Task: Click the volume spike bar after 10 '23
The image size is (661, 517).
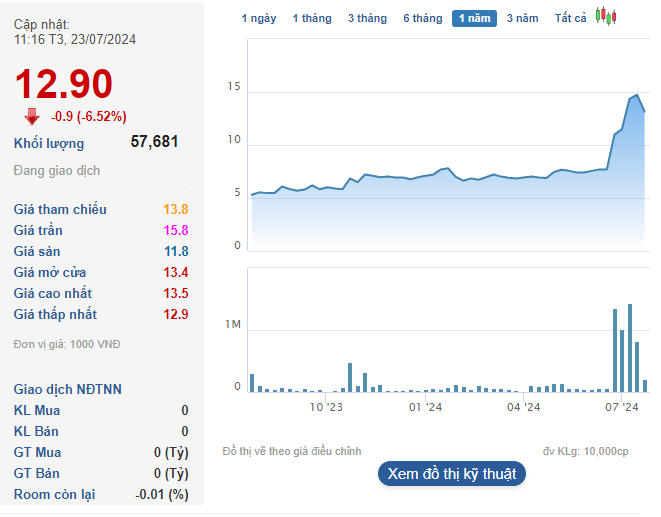Action: pyautogui.click(x=350, y=378)
